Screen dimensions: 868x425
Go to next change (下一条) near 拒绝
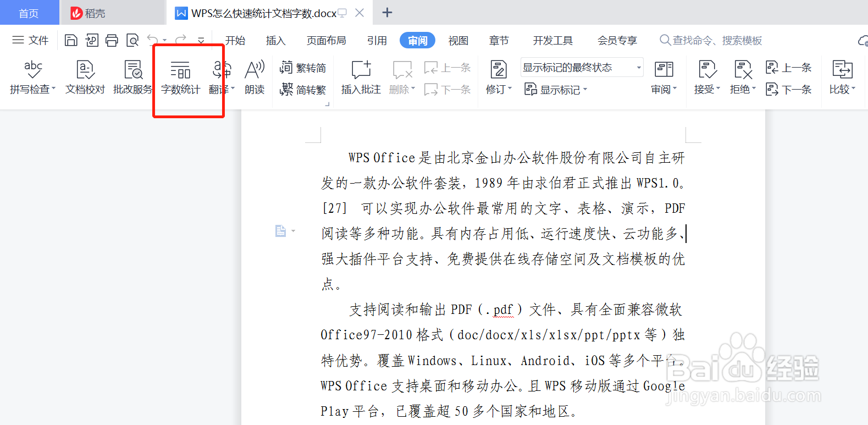tap(789, 90)
